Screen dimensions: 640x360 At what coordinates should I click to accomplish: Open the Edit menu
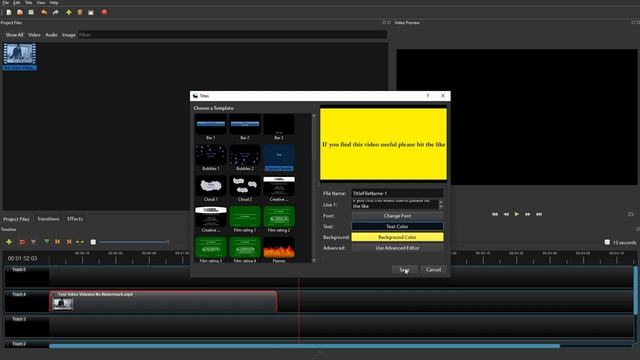17,2
